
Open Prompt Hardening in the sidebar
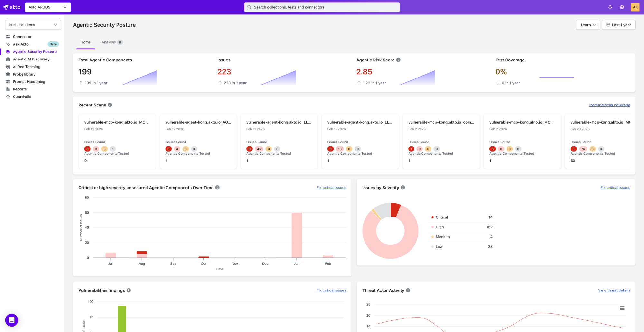(x=29, y=82)
